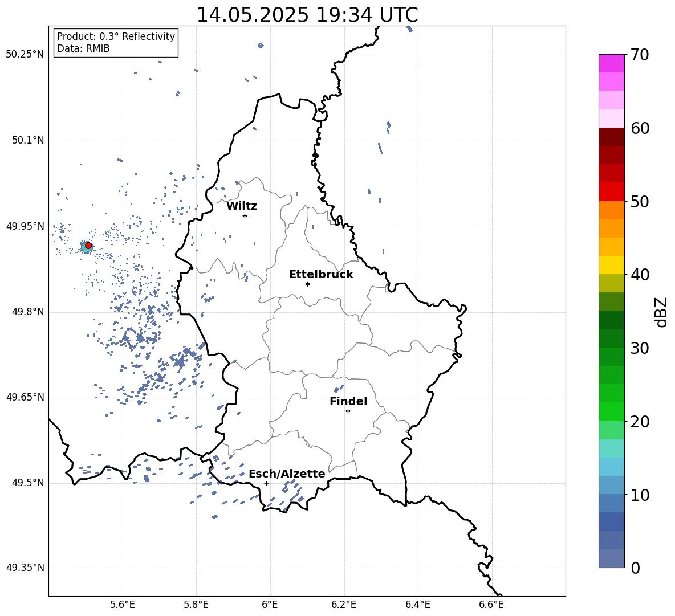Click the 'Esch/Alzette' city label
675x616 pixels.
click(287, 474)
